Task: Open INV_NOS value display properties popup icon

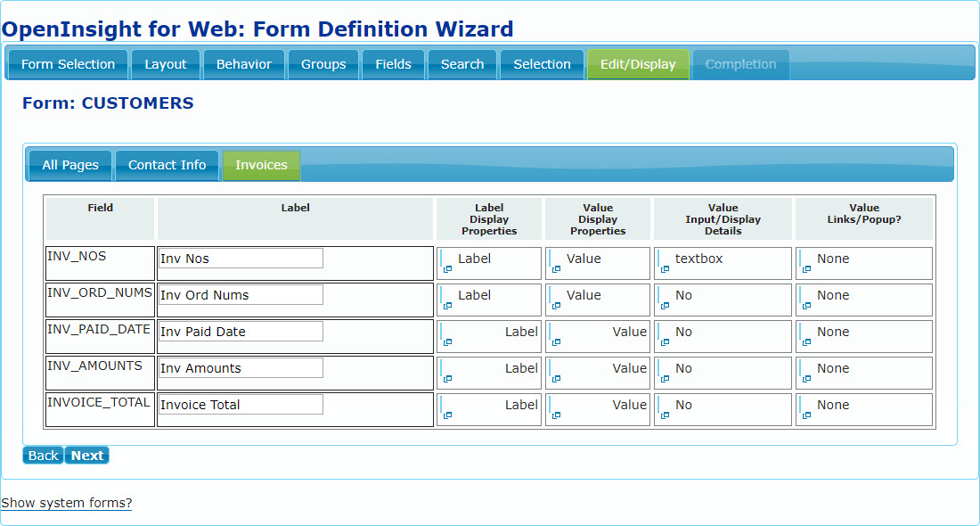Action: 556,269
